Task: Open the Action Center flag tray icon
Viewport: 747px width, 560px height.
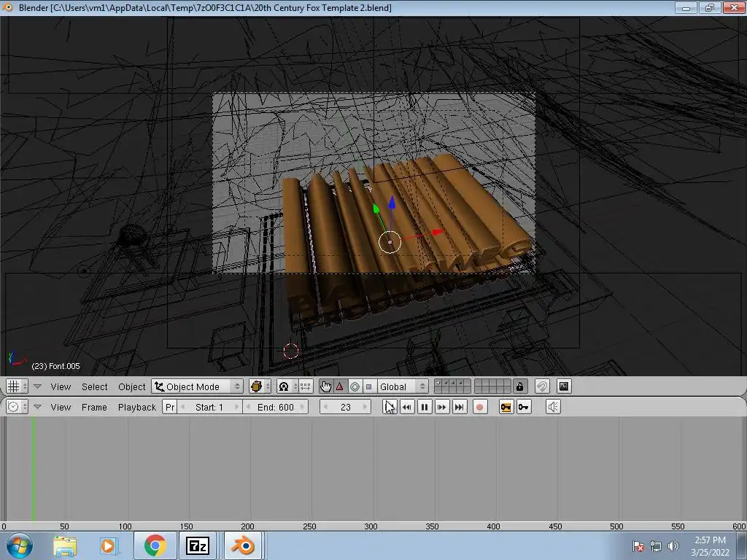Action: [638, 546]
